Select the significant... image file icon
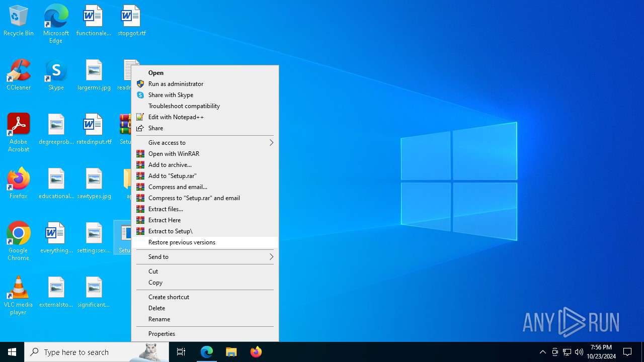The image size is (644, 362). coord(94,293)
